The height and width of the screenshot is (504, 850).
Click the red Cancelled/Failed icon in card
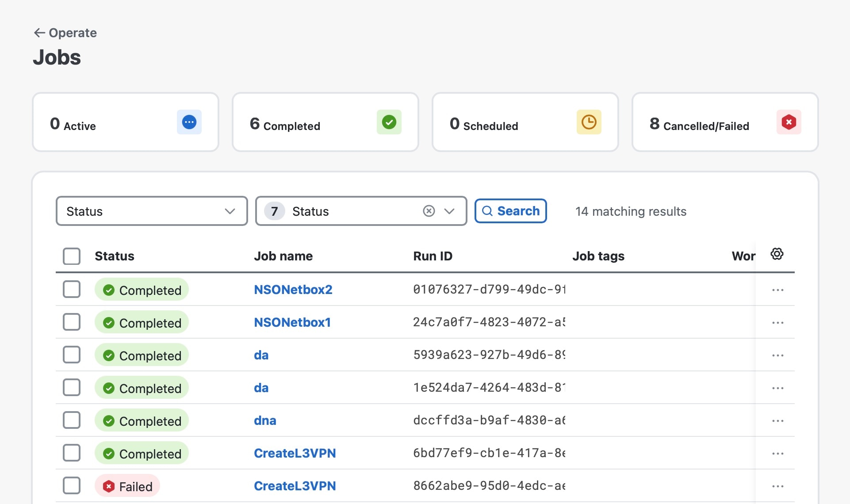pyautogui.click(x=789, y=122)
